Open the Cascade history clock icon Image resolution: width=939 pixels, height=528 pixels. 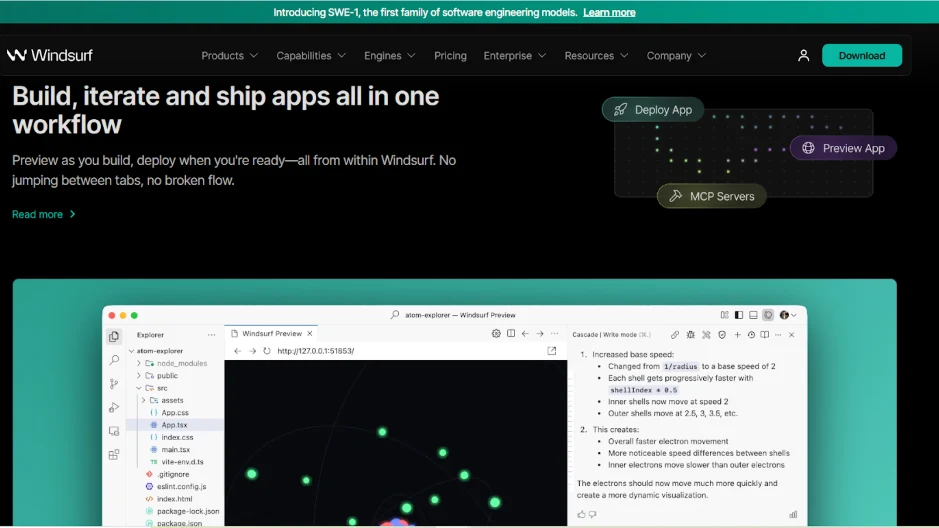pos(751,335)
